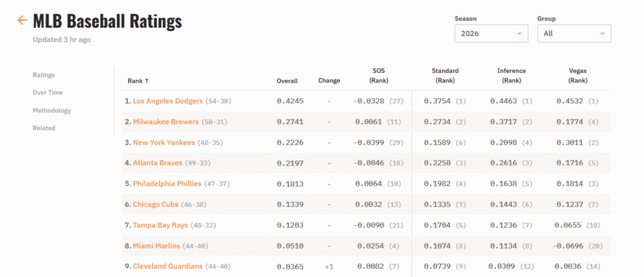644x277 pixels.
Task: Sort by the Standard (Rank) column header
Action: pyautogui.click(x=445, y=76)
